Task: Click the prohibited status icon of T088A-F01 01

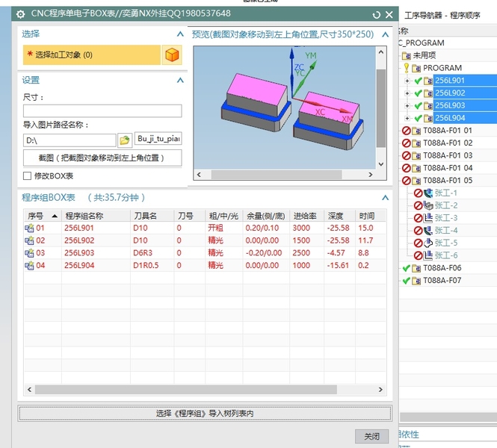Action: (x=406, y=131)
